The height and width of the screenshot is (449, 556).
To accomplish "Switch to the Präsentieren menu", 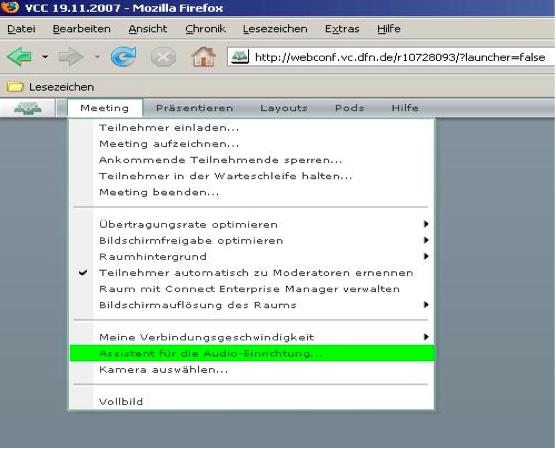I will point(195,108).
